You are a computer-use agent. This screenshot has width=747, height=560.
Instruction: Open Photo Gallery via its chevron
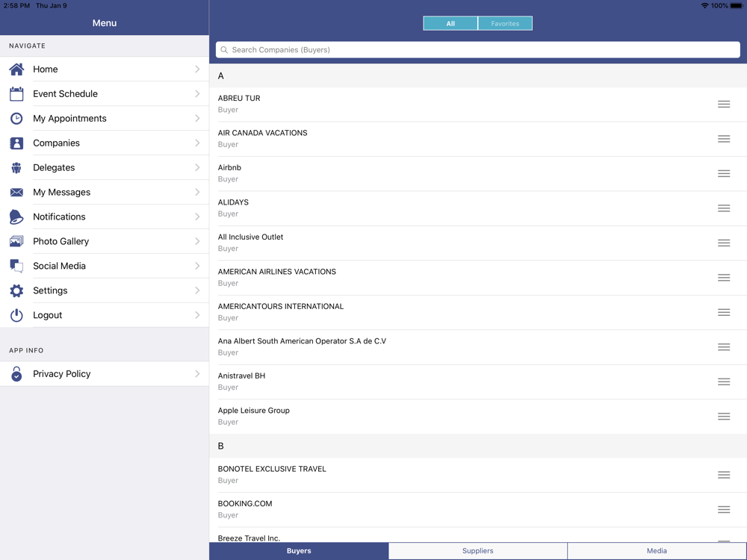pyautogui.click(x=197, y=241)
